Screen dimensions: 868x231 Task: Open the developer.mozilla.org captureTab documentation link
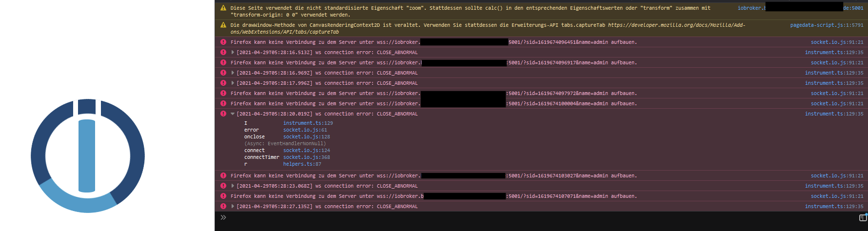point(676,25)
